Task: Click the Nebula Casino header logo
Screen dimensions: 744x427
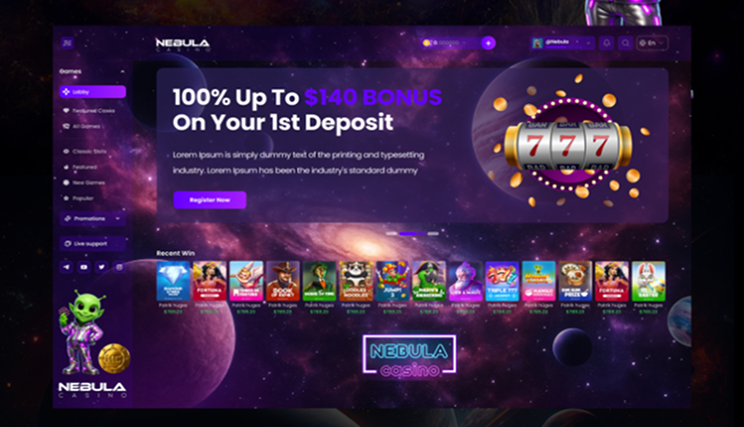Action: 183,45
